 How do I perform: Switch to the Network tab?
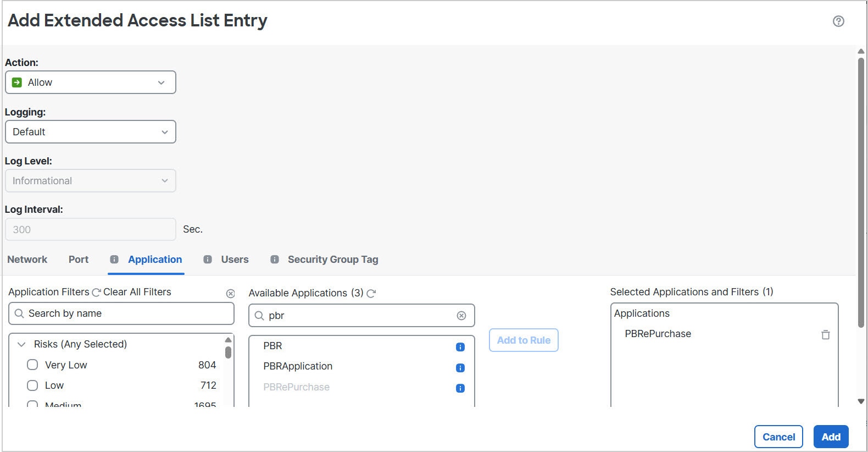click(x=27, y=260)
